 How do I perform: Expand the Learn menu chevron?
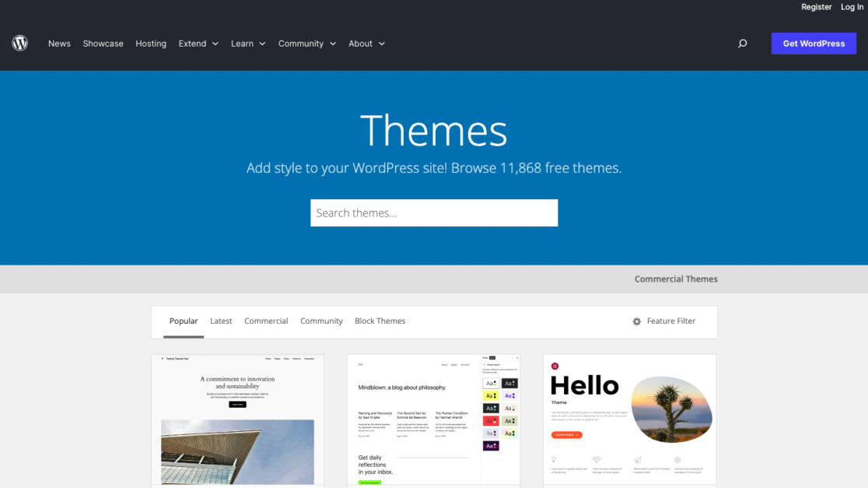pyautogui.click(x=262, y=44)
